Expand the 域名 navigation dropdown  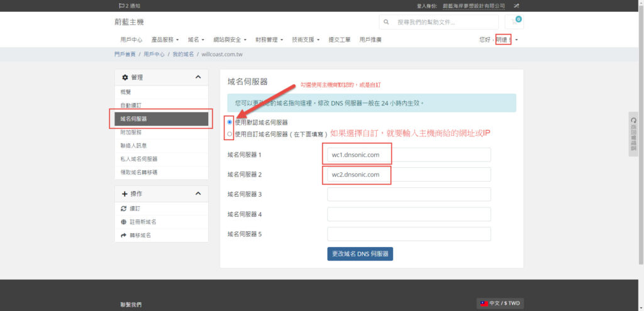196,40
